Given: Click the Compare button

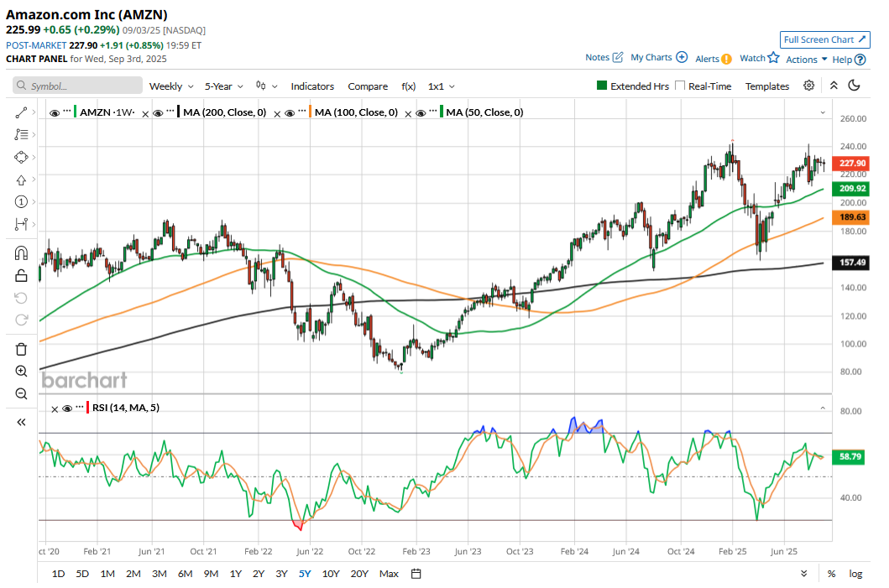Looking at the screenshot, I should (368, 86).
